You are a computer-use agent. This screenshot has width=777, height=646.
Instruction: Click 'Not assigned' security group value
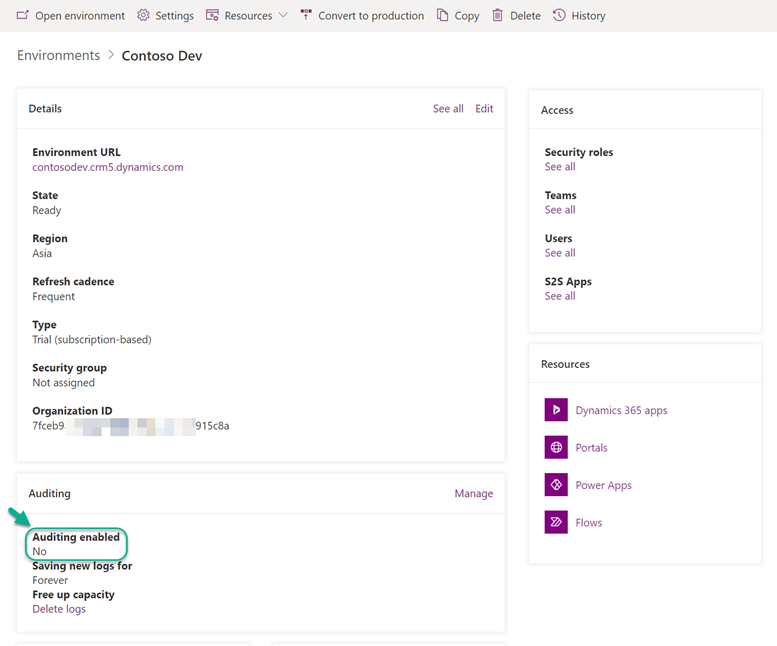point(63,382)
